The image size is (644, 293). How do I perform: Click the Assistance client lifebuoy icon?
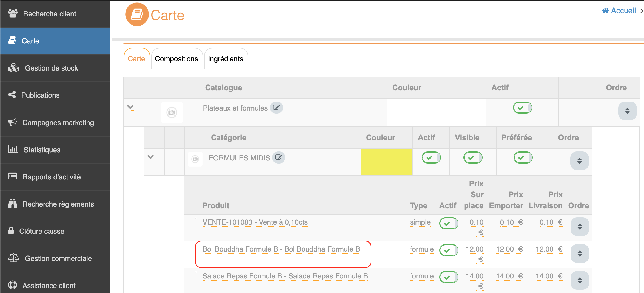coord(13,285)
